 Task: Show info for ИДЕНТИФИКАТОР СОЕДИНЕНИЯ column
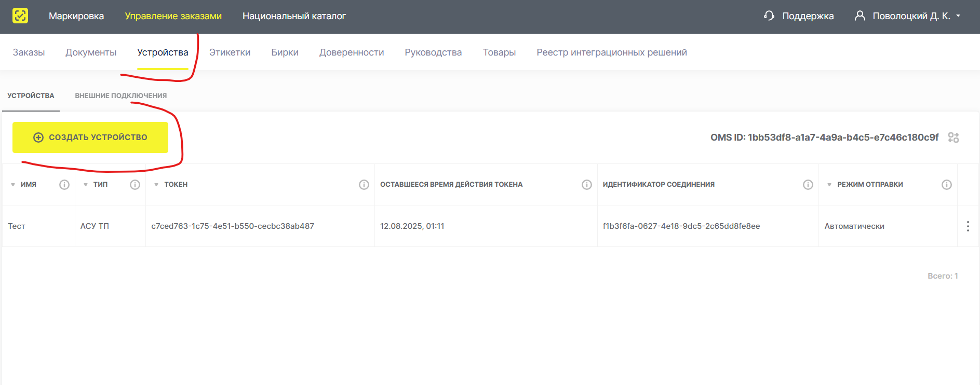pyautogui.click(x=808, y=185)
